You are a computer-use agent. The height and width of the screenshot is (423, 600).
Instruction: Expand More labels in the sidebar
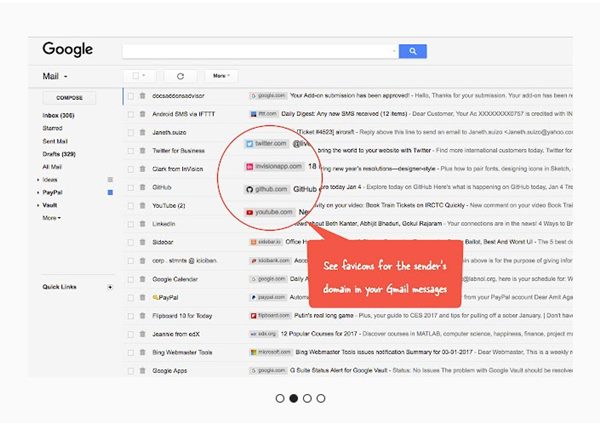click(x=51, y=218)
